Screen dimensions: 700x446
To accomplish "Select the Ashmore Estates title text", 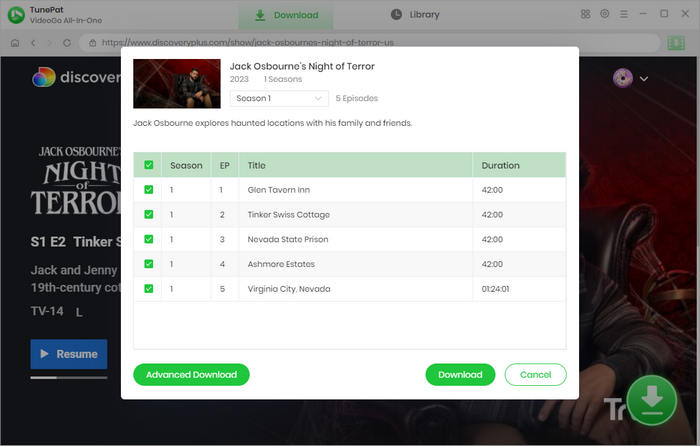I will tap(281, 264).
